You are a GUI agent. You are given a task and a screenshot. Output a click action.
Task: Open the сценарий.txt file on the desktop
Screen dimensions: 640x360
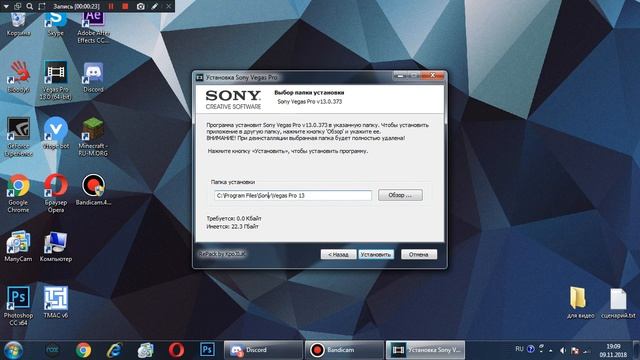pos(618,302)
